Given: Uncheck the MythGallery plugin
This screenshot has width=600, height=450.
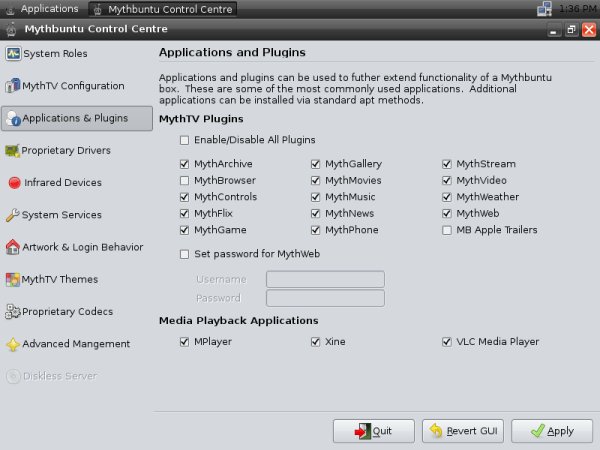Looking at the screenshot, I should pos(315,164).
